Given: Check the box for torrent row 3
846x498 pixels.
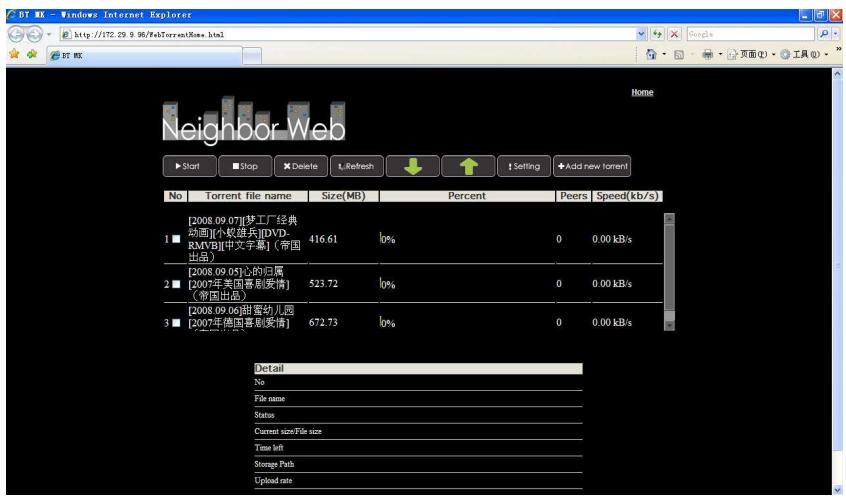Looking at the screenshot, I should pos(176,323).
